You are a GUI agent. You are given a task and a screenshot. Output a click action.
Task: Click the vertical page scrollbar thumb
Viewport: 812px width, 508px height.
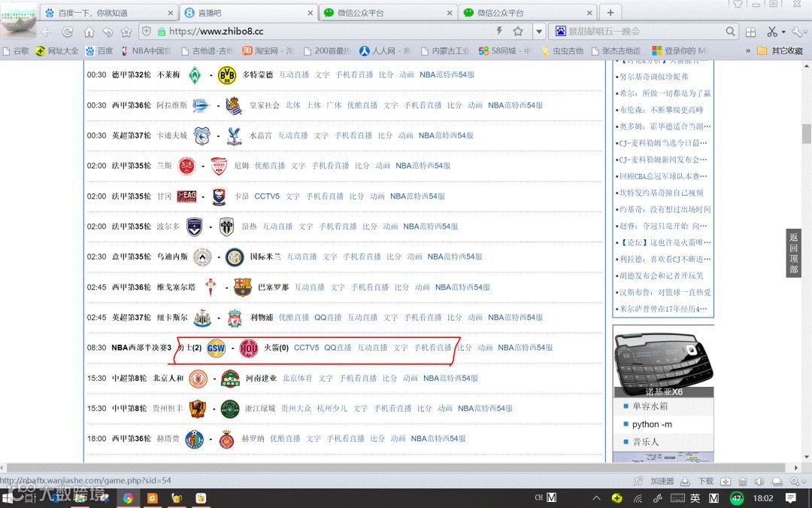pos(806,134)
